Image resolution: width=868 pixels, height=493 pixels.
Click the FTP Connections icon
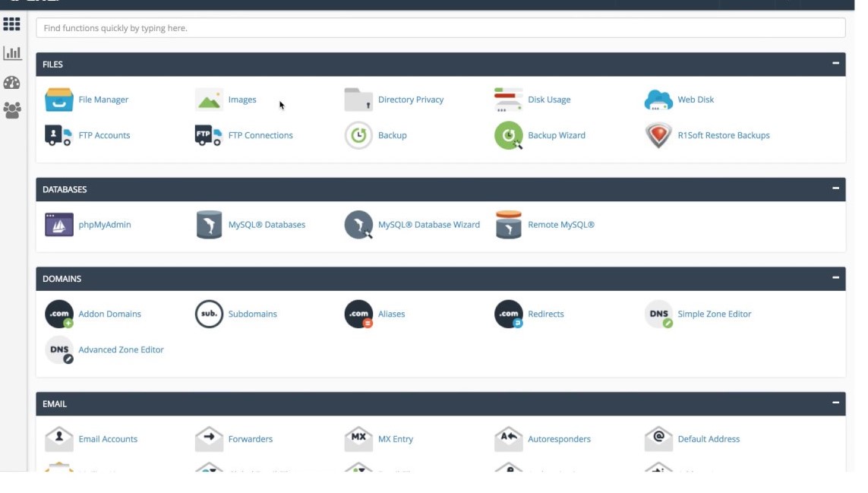pos(209,135)
